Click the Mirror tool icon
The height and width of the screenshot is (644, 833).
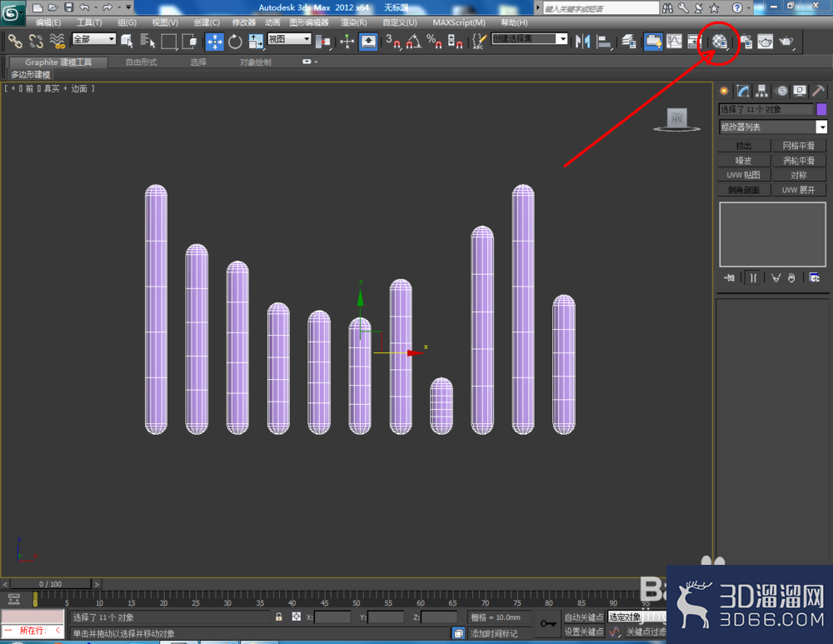tap(583, 42)
